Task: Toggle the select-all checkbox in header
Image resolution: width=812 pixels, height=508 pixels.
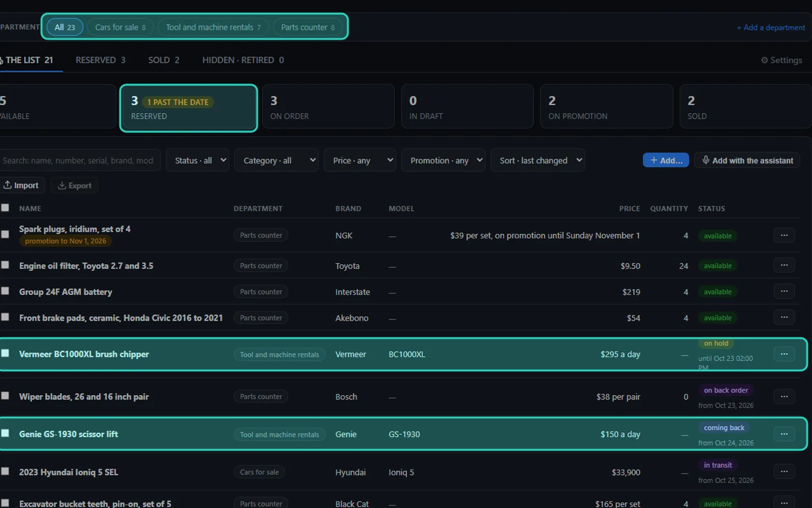Action: (x=5, y=207)
